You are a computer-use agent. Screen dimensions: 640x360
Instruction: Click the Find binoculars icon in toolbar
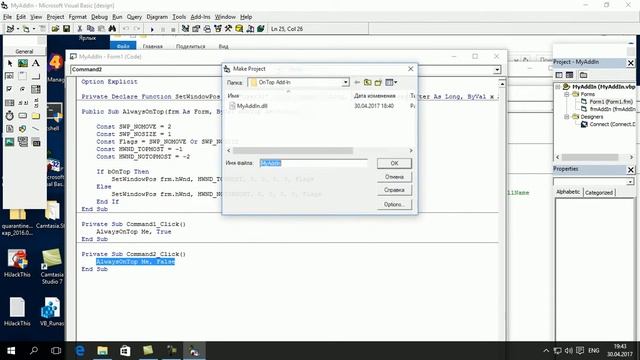pyautogui.click(x=112, y=29)
